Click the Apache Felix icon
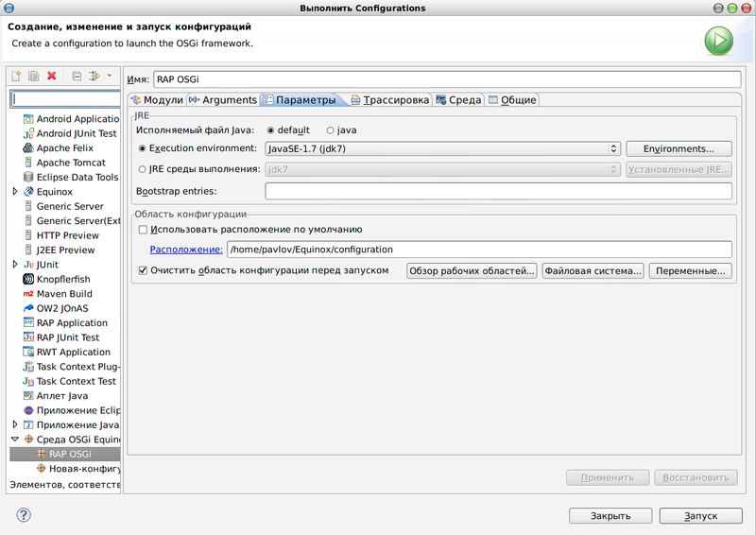The width and height of the screenshot is (756, 535). (x=28, y=147)
